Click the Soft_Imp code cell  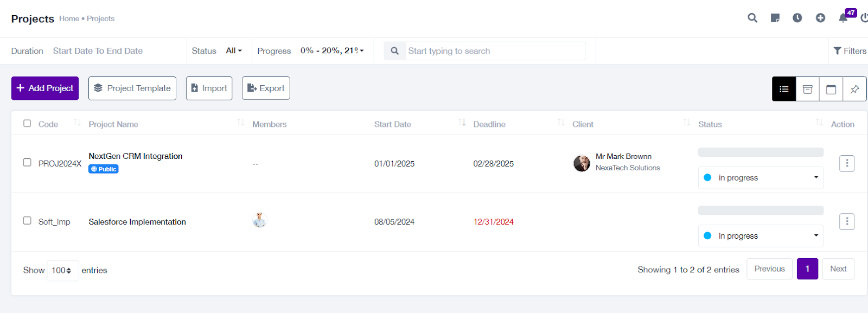click(54, 222)
